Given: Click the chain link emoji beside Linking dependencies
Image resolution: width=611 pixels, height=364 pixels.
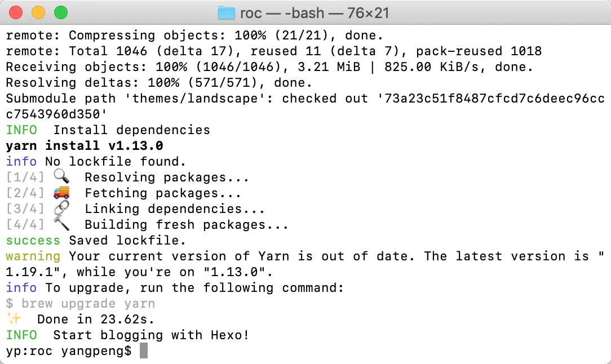Looking at the screenshot, I should coord(61,208).
